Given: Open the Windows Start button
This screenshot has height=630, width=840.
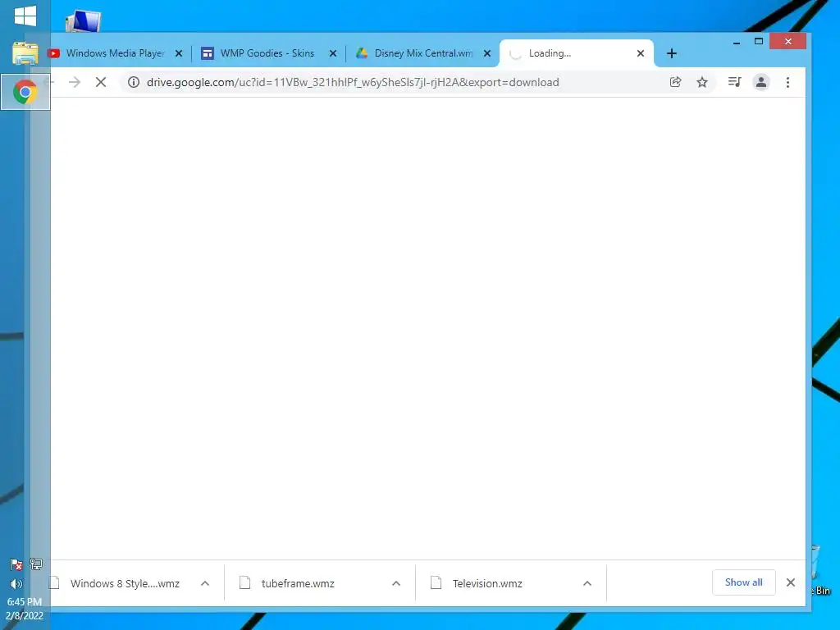Looking at the screenshot, I should tap(25, 16).
